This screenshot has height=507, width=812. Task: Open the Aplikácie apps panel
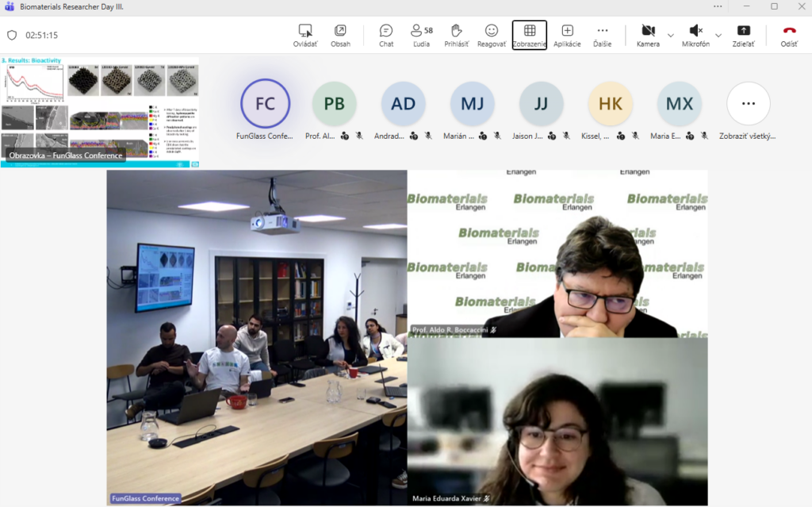click(567, 35)
